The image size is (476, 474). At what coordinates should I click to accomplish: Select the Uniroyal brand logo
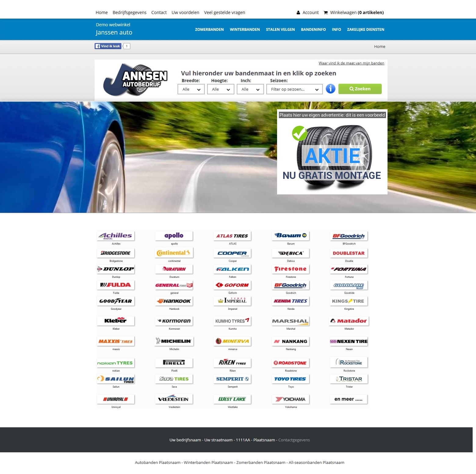tap(116, 399)
